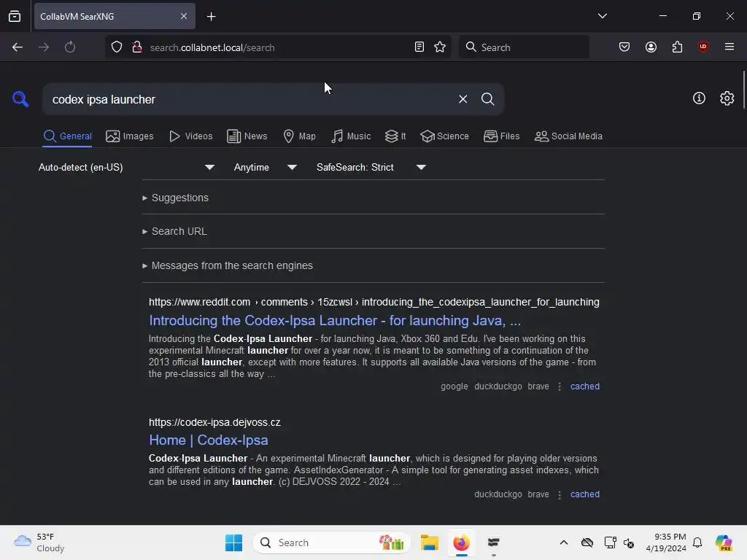Switch to the Map tab
The width and height of the screenshot is (747, 560).
[299, 136]
